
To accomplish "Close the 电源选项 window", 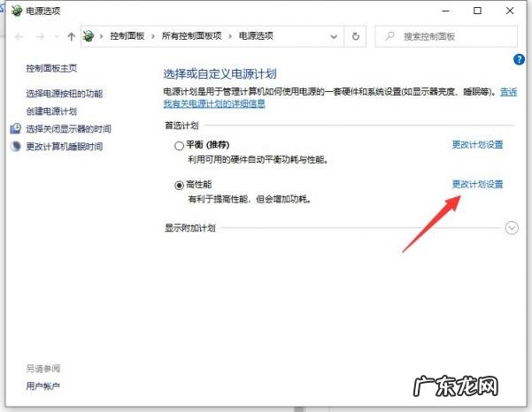I will pyautogui.click(x=509, y=11).
